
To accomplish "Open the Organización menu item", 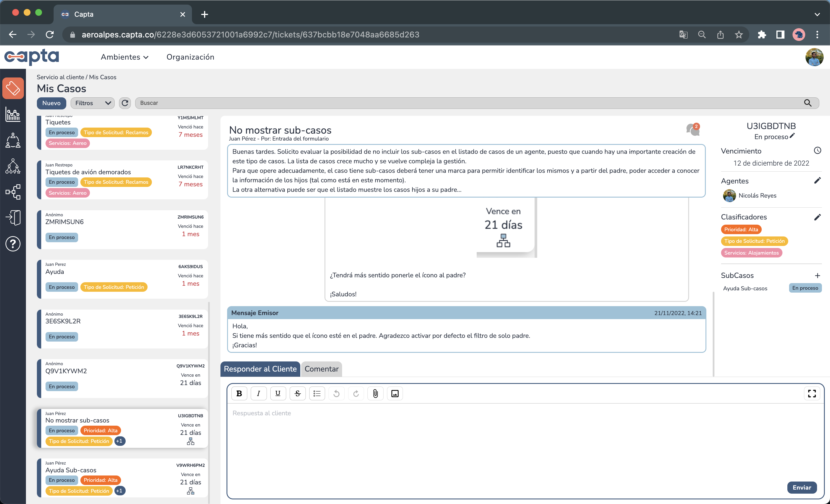I will coord(190,57).
